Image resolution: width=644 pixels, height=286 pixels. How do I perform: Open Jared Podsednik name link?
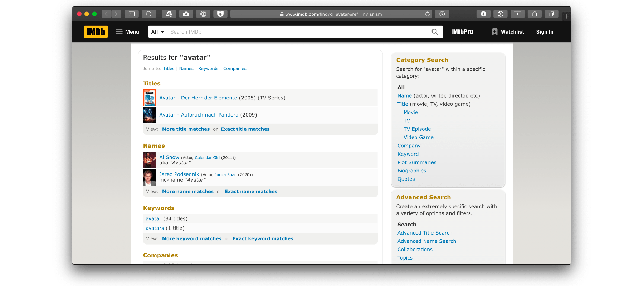click(179, 174)
